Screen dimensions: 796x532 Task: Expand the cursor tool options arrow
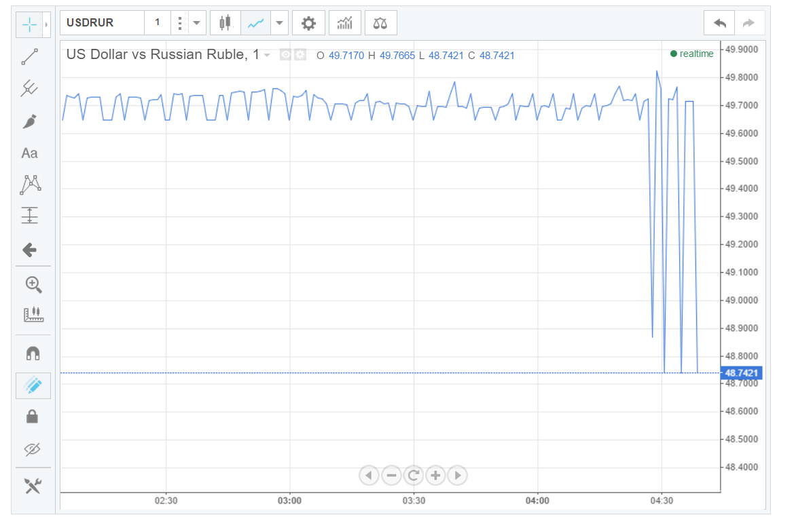[x=46, y=24]
